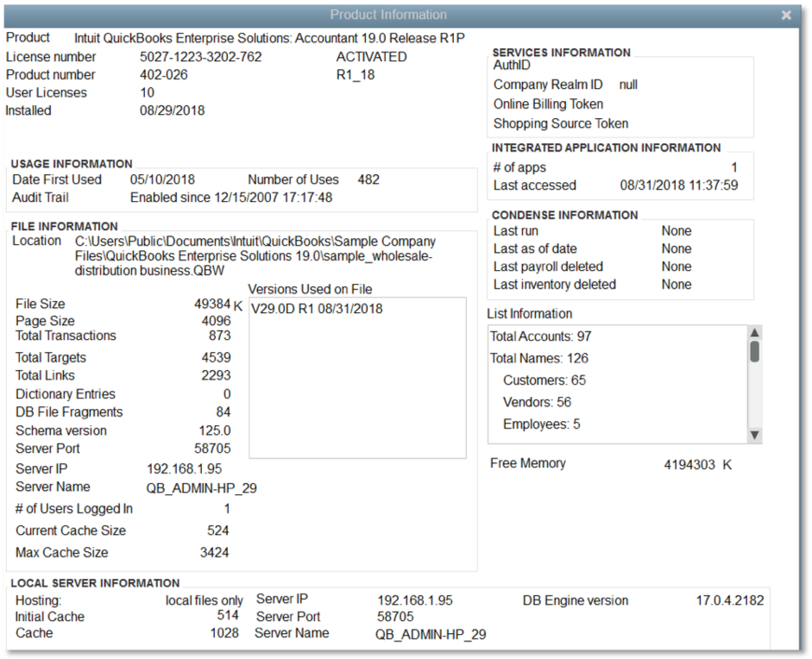Image resolution: width=812 pixels, height=659 pixels.
Task: Click the AuthID label
Action: pos(513,66)
